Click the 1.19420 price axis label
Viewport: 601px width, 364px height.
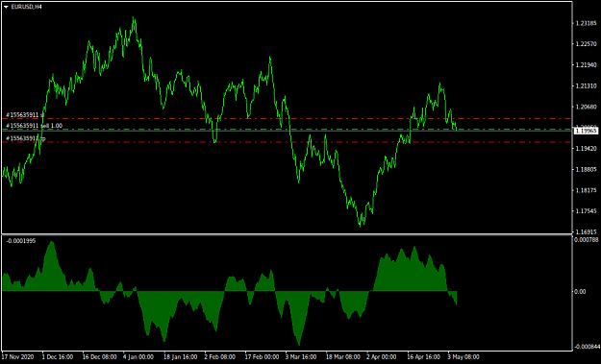(587, 149)
